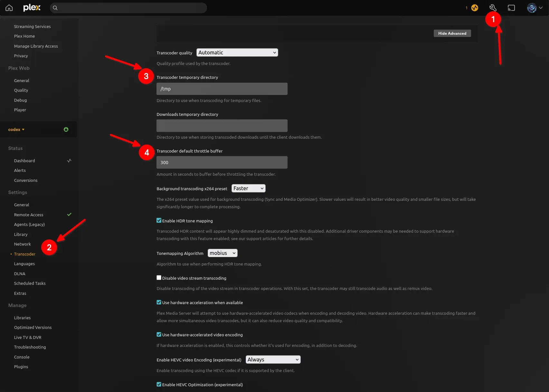This screenshot has height=392, width=549.
Task: Open the activity status icon
Action: 475,8
